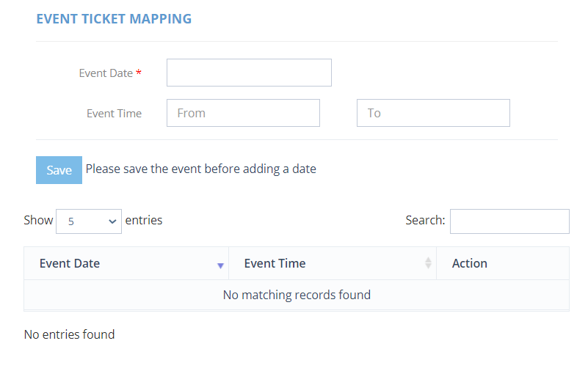
Task: Click the Event Date sort arrow icon
Action: tap(220, 265)
